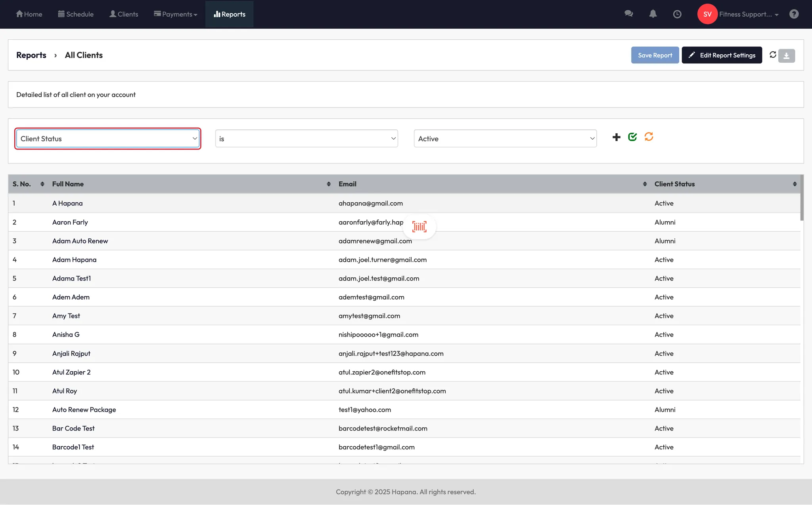Click the Save Report button
The height and width of the screenshot is (505, 812).
655,56
